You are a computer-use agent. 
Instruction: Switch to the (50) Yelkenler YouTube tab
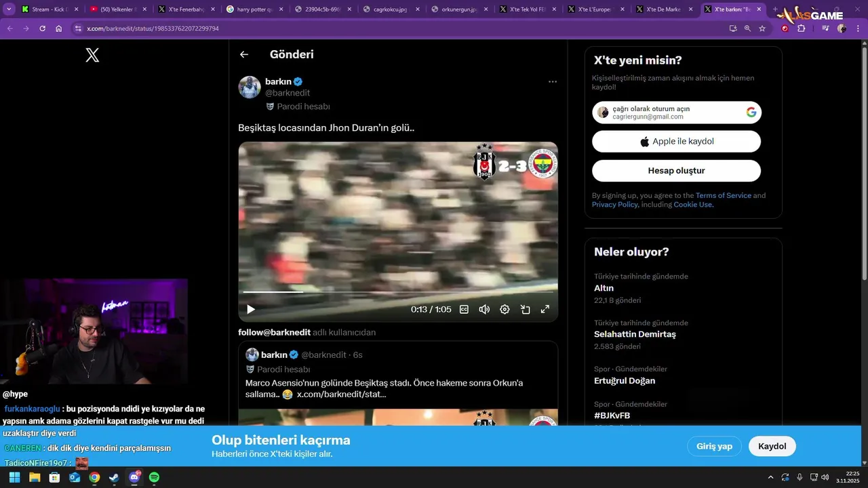coord(118,9)
